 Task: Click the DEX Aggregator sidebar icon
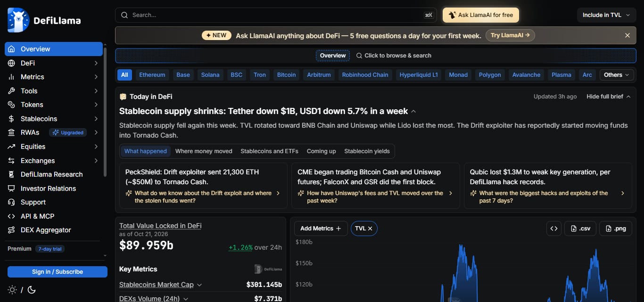(11, 230)
